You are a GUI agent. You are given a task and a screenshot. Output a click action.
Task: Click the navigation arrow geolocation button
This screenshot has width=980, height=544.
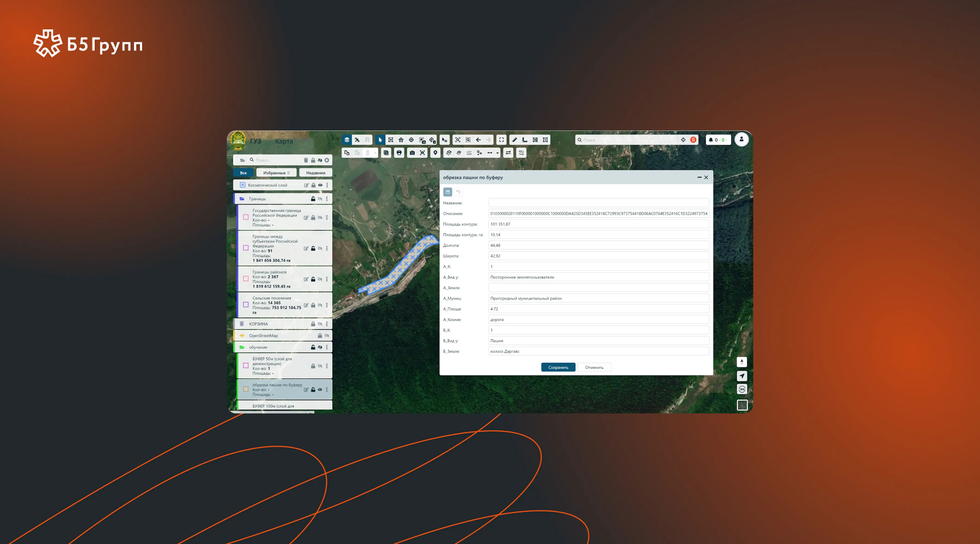click(x=742, y=376)
